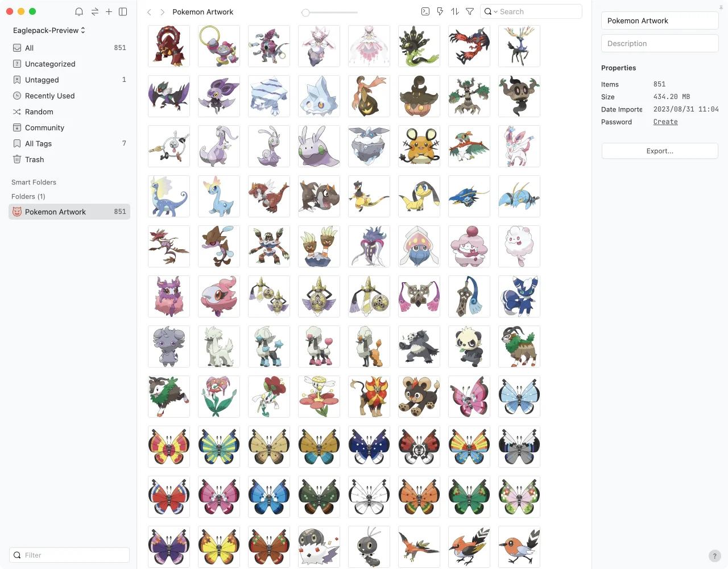Click the plus add button
This screenshot has width=728, height=569.
coord(109,11)
